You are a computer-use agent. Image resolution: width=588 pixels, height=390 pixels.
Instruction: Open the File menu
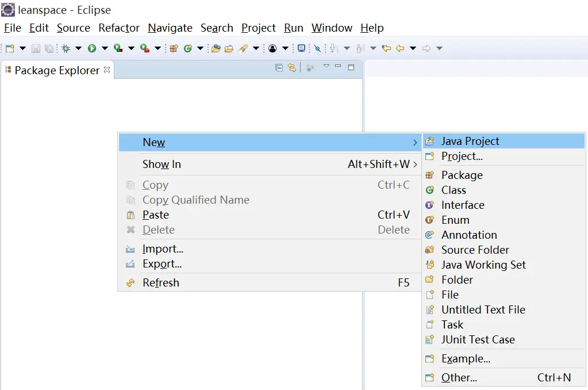coord(13,28)
